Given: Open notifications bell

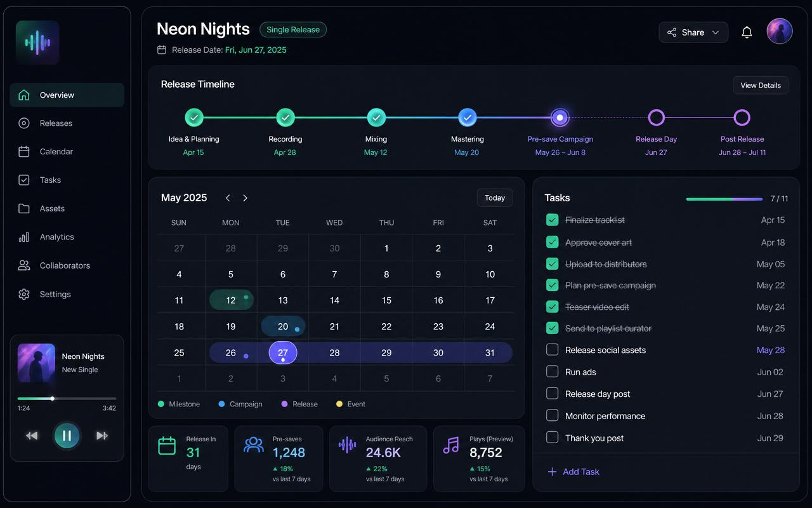Looking at the screenshot, I should (747, 32).
